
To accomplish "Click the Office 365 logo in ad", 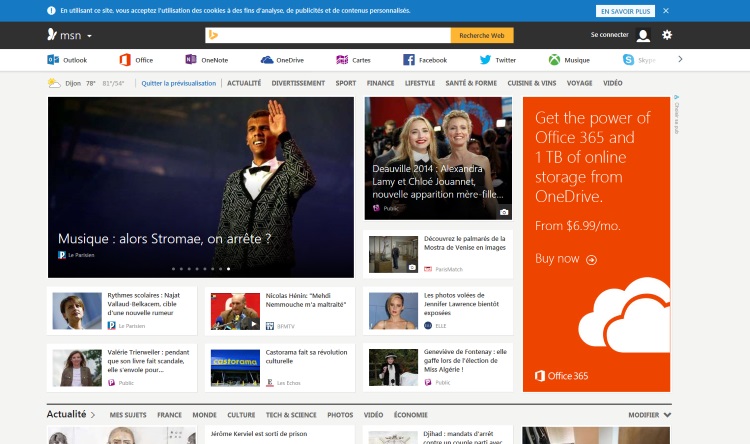I will (x=561, y=376).
